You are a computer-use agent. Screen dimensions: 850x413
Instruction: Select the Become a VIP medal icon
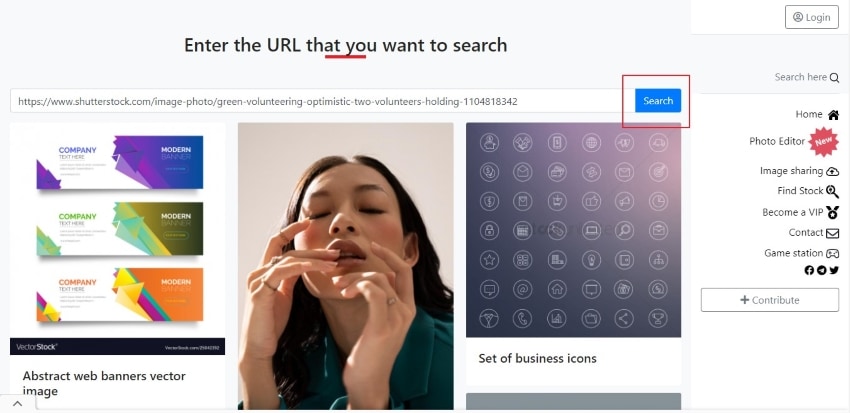[x=833, y=212]
